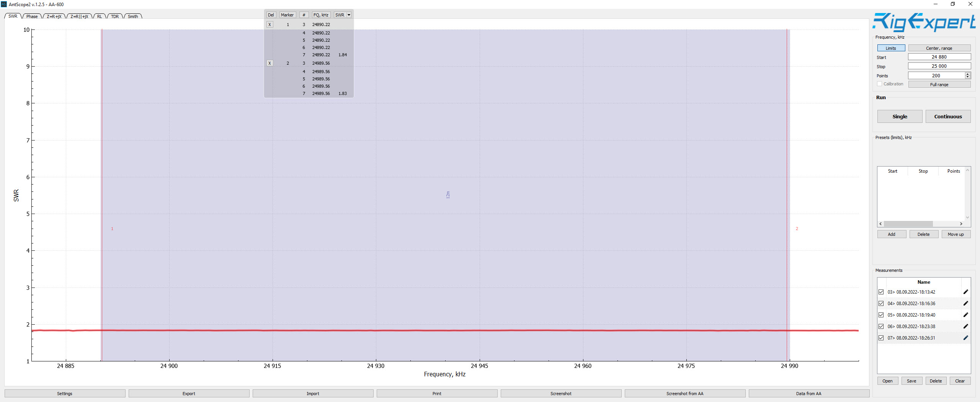Decrease Points value with down stepper arrow
980x402 pixels.
pos(968,77)
